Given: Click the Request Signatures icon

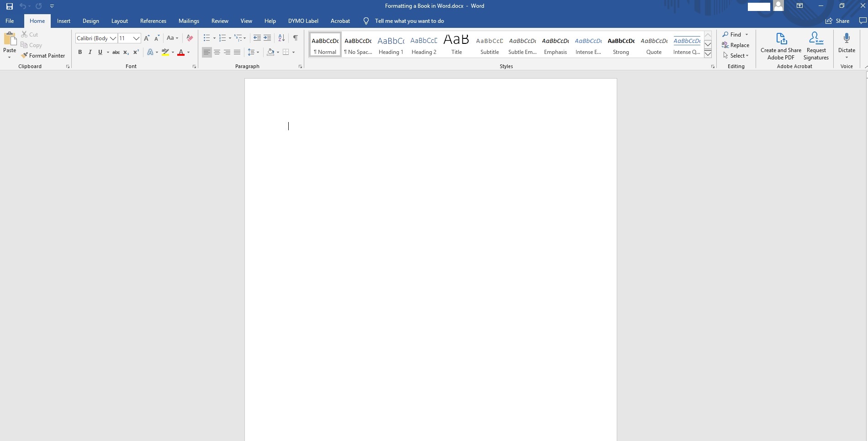Looking at the screenshot, I should (x=816, y=38).
